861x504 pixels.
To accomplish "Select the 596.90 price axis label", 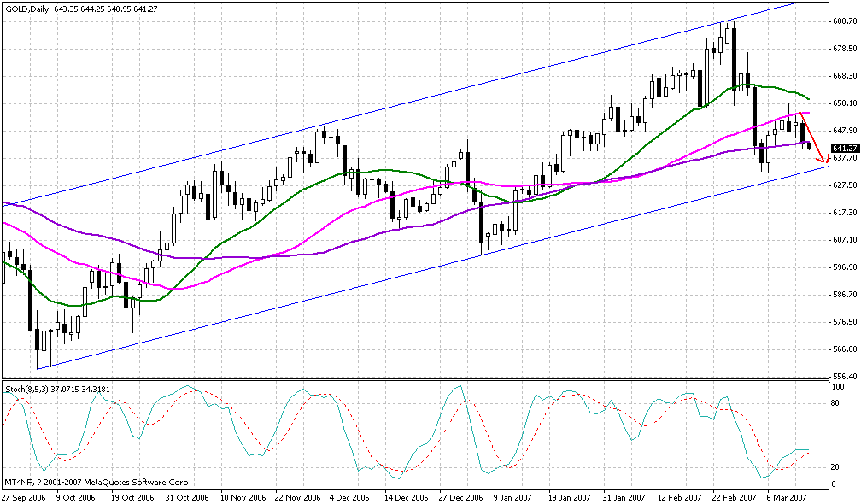I will (x=845, y=267).
